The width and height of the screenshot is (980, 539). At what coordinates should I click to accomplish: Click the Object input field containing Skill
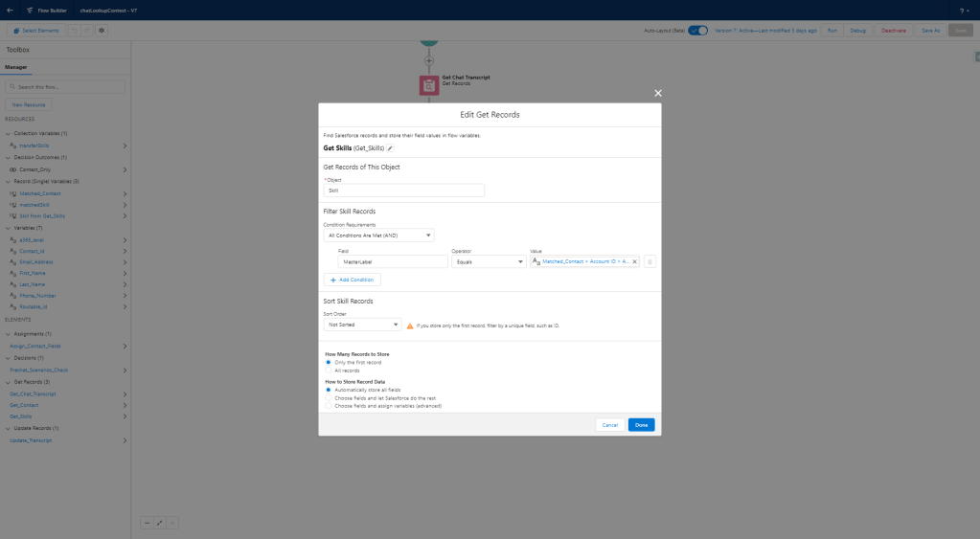(x=403, y=191)
